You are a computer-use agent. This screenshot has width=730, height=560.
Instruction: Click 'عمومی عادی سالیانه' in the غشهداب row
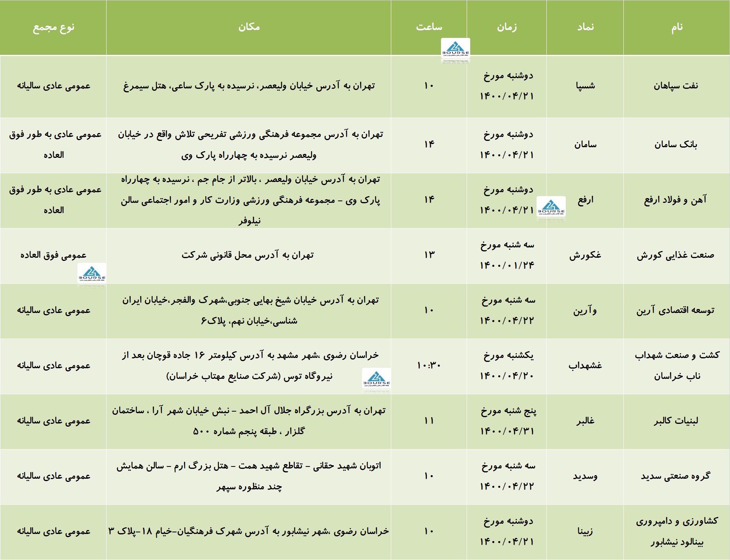coord(53,365)
